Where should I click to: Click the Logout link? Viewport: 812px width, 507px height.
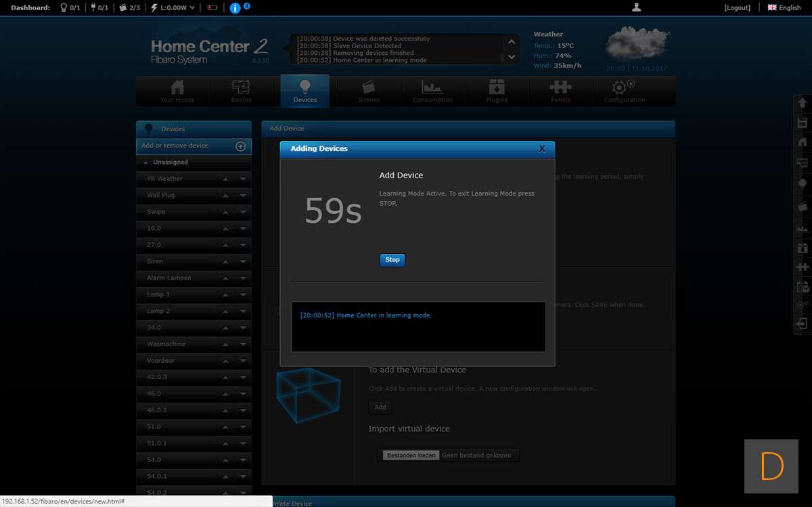pyautogui.click(x=737, y=8)
